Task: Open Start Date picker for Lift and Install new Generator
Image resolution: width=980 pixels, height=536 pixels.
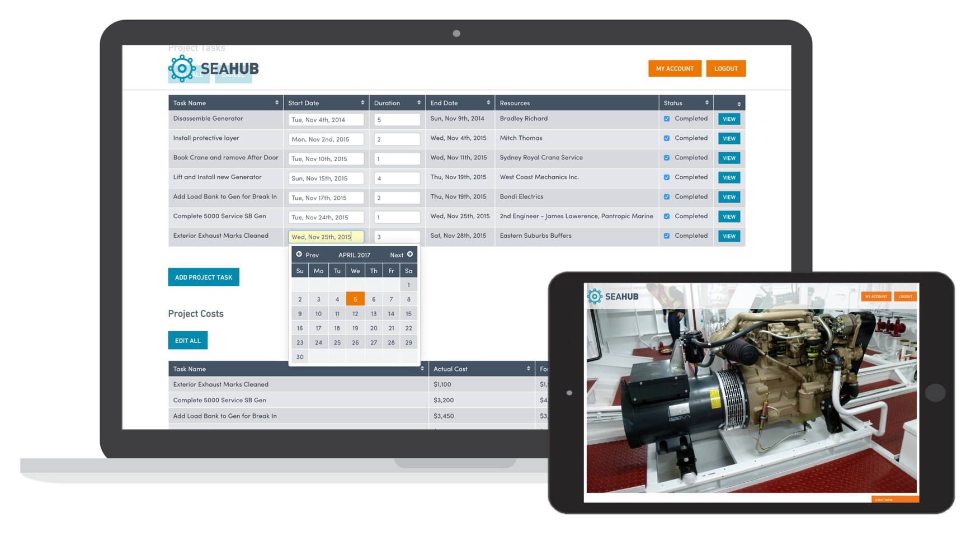Action: click(326, 178)
